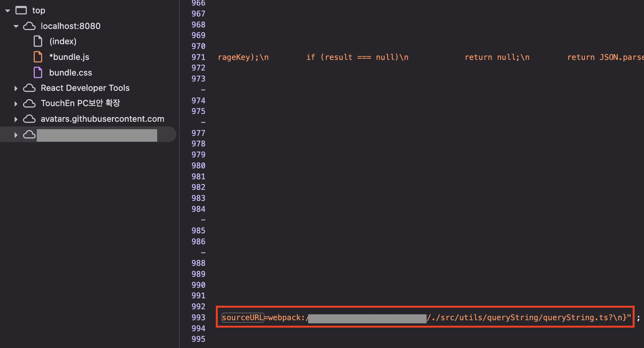Click the highlighted sourceURL text in code
Screen dimensions: 644x348
pos(243,317)
